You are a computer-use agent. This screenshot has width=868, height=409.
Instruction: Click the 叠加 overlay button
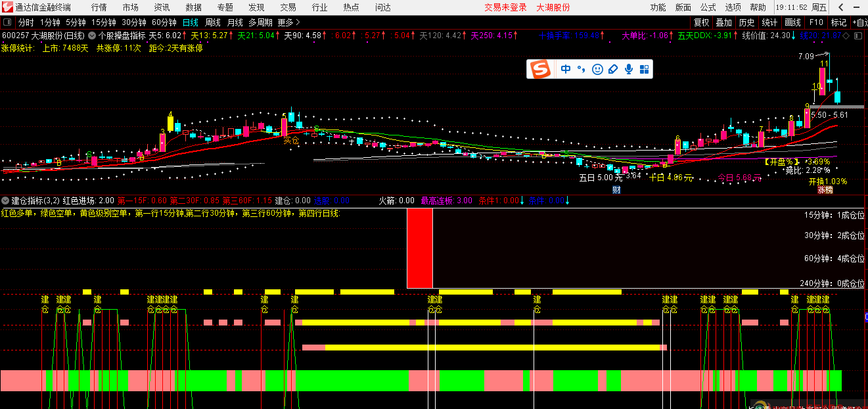[723, 22]
